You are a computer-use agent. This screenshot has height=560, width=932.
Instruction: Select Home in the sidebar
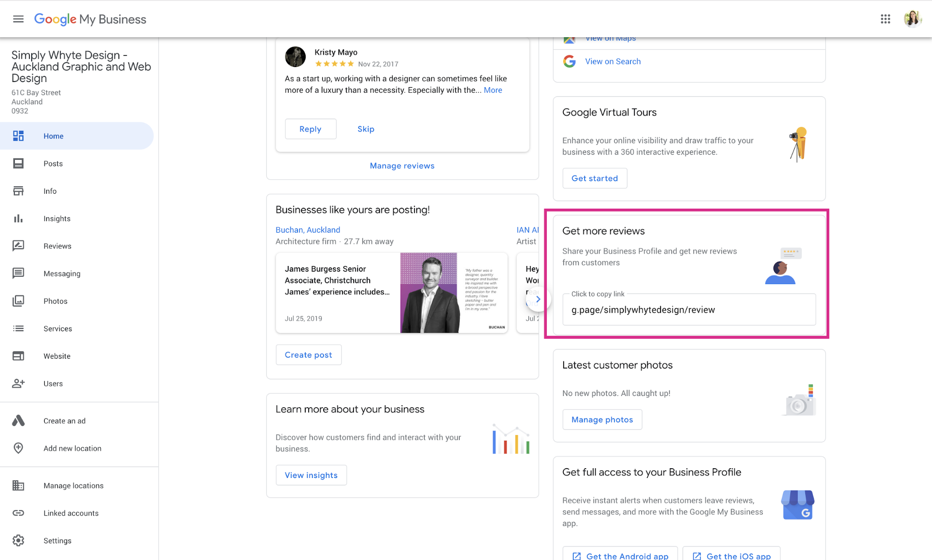(x=76, y=136)
